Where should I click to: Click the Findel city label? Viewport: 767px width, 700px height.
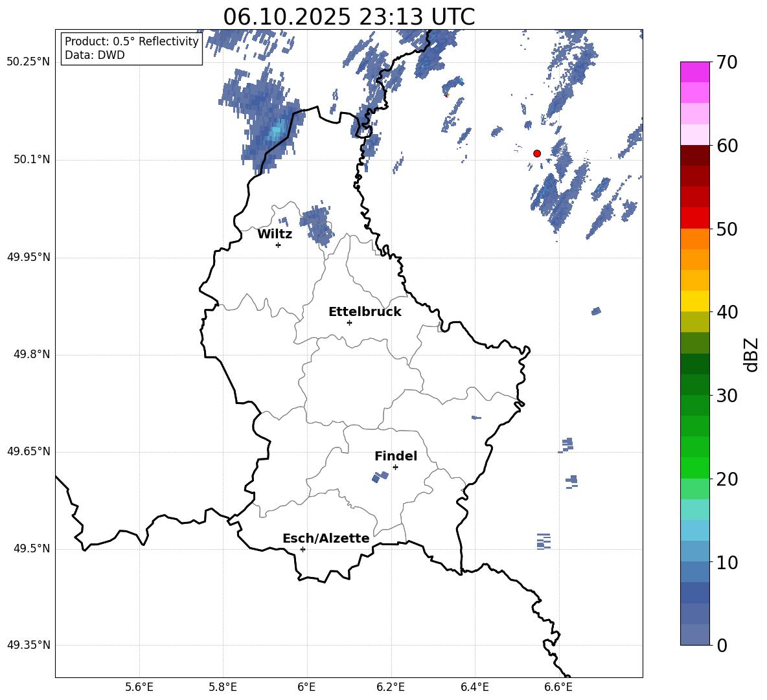[396, 456]
